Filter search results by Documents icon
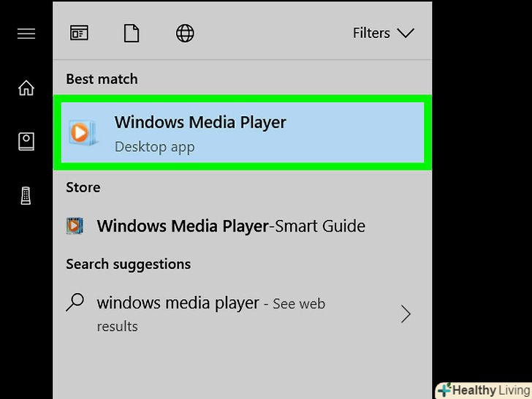The height and width of the screenshot is (399, 532). 132,34
